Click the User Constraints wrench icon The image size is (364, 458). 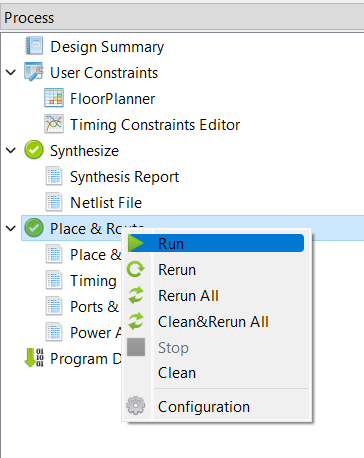coord(34,72)
